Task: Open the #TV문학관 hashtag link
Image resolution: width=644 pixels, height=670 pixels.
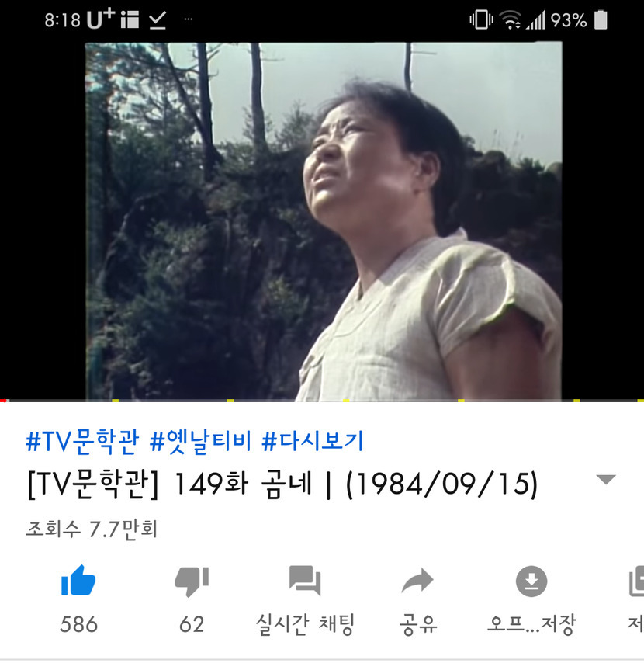Action: [82, 440]
